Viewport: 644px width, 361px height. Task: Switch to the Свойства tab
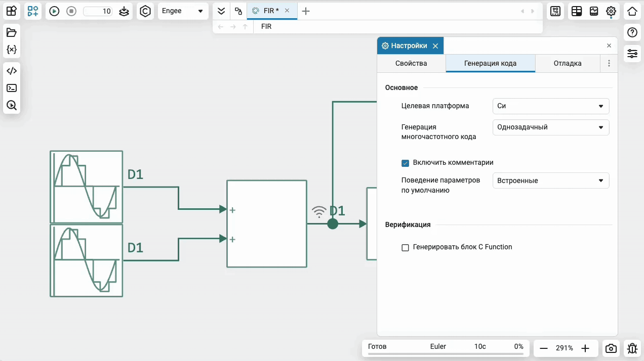(x=411, y=63)
